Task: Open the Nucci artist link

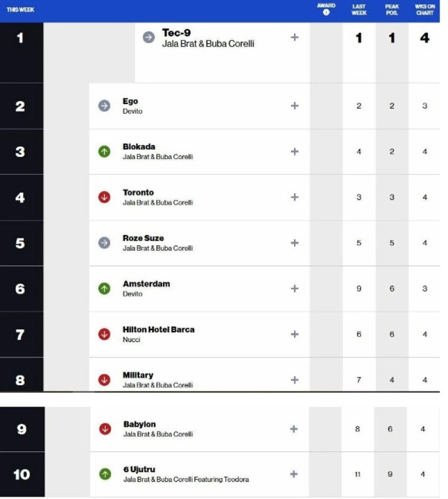Action: (132, 339)
